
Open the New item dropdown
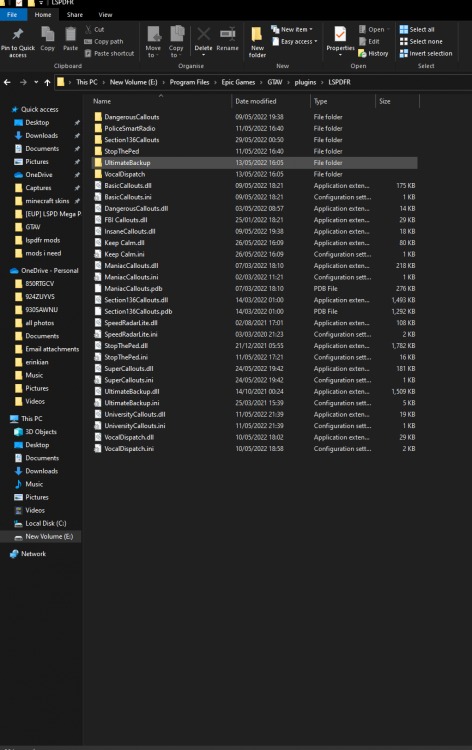(292, 29)
